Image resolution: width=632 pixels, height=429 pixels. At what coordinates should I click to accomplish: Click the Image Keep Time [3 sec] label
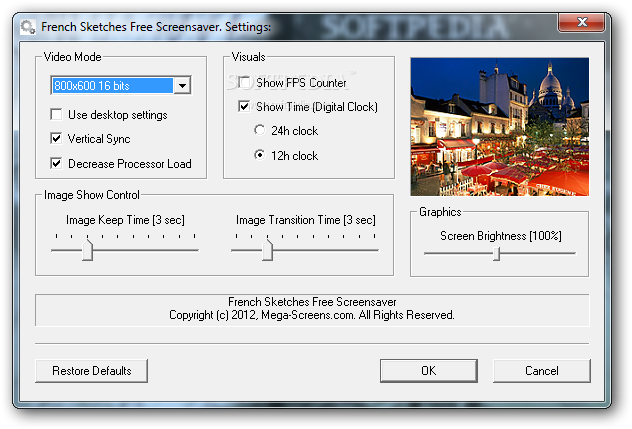click(125, 220)
